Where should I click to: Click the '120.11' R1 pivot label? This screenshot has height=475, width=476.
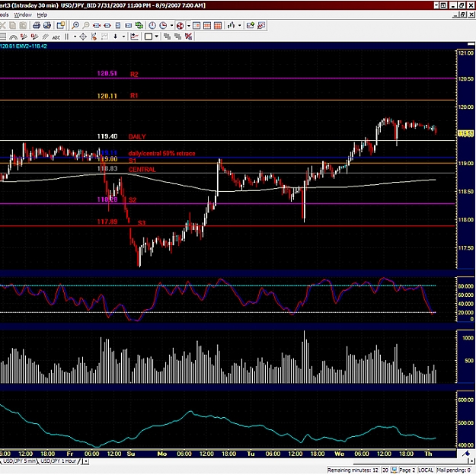pyautogui.click(x=107, y=96)
